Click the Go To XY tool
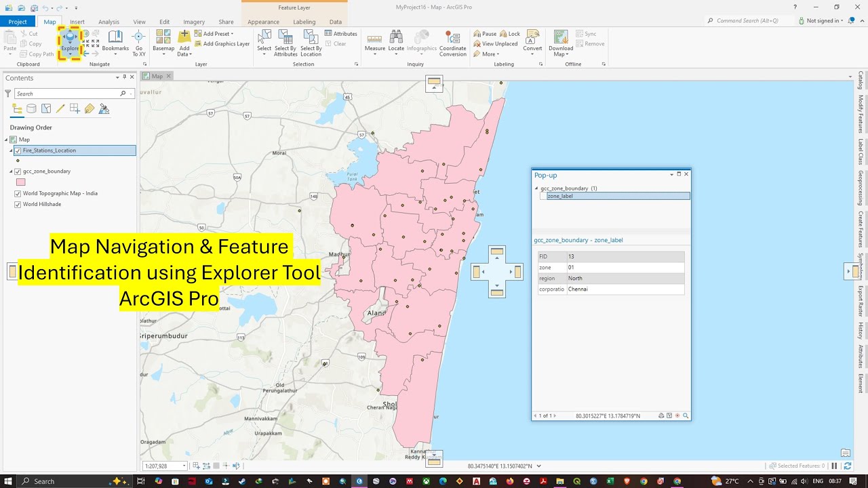 pos(138,43)
